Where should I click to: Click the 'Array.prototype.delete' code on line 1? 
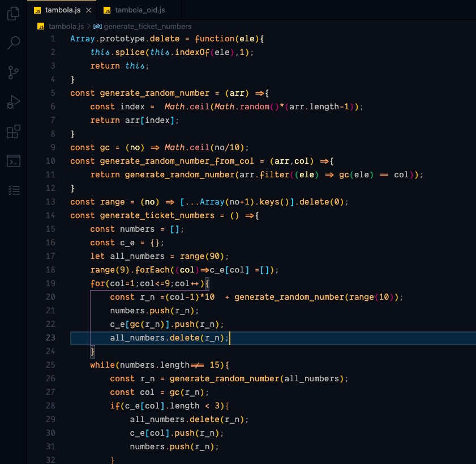coord(125,39)
